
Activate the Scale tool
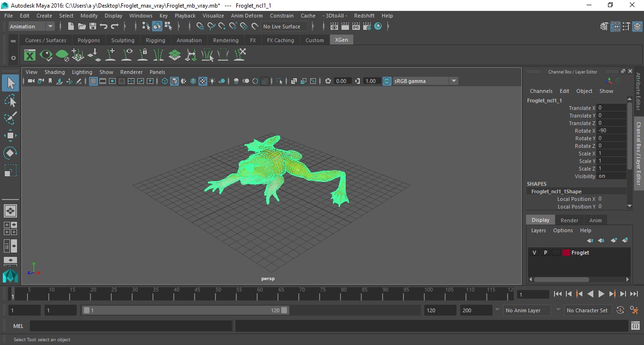[x=10, y=171]
